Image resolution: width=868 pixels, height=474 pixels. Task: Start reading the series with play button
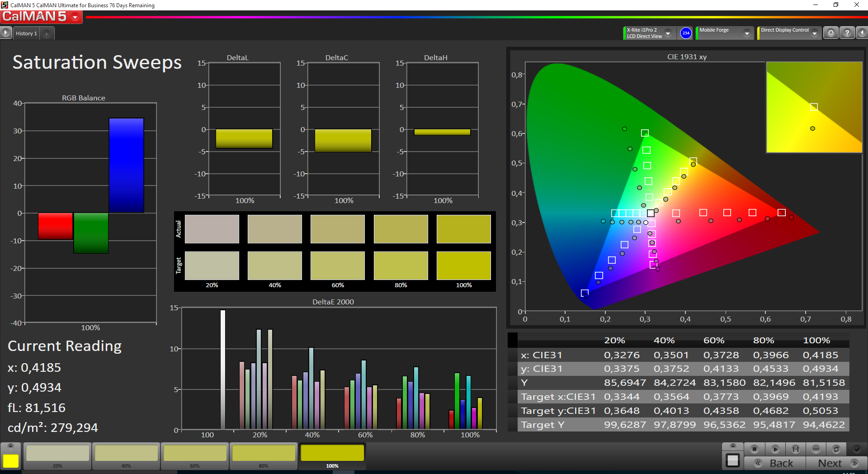tap(775, 449)
